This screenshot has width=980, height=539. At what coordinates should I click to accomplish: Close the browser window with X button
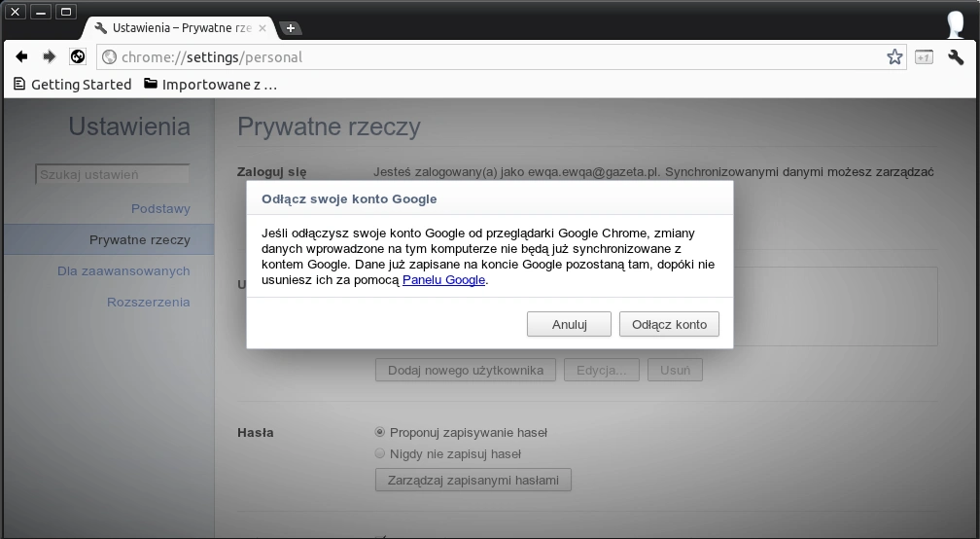15,12
